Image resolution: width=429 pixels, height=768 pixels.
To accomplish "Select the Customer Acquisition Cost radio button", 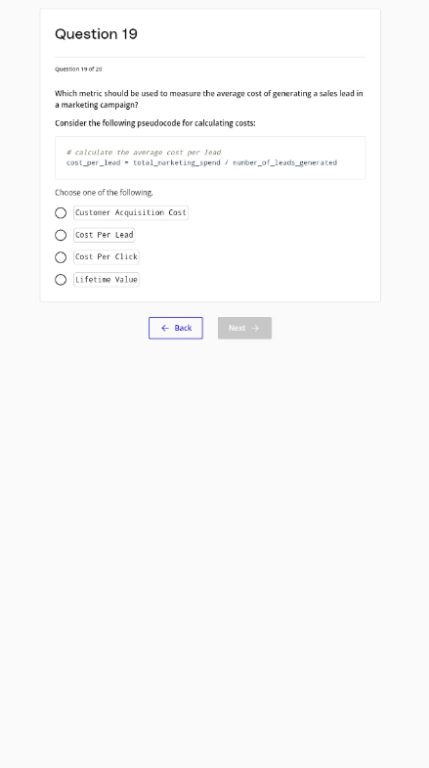I will [61, 213].
